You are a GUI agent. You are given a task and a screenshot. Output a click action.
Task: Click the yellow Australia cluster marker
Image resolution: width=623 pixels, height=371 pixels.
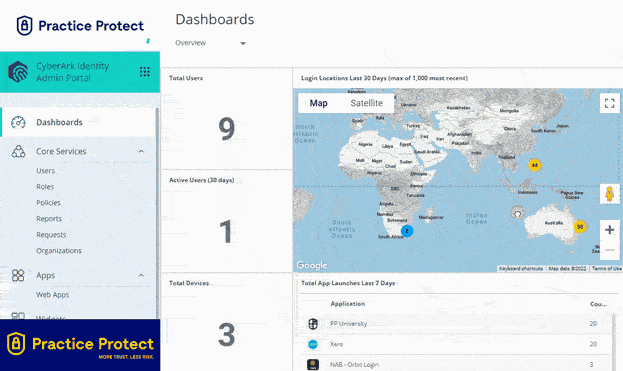click(x=580, y=227)
